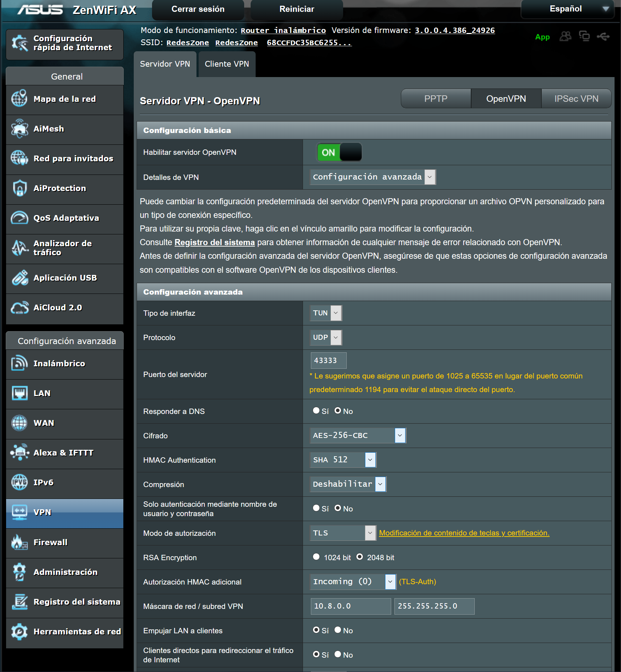Click the VPN monitor icon
This screenshot has height=672, width=621.
[x=19, y=512]
